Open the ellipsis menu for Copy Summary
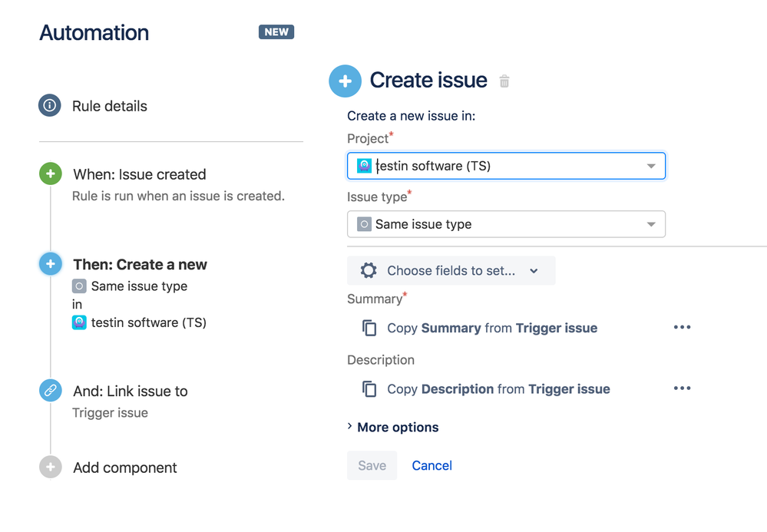This screenshot has width=767, height=532. pos(682,327)
